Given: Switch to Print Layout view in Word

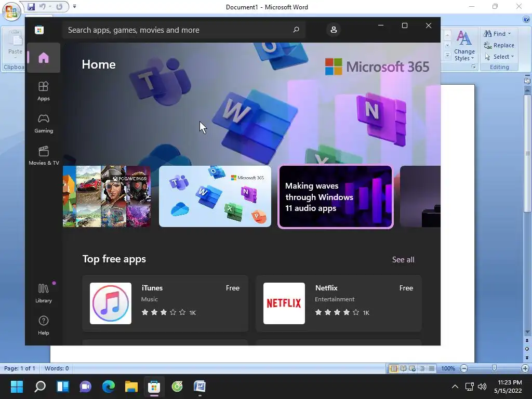Looking at the screenshot, I should tap(394, 368).
